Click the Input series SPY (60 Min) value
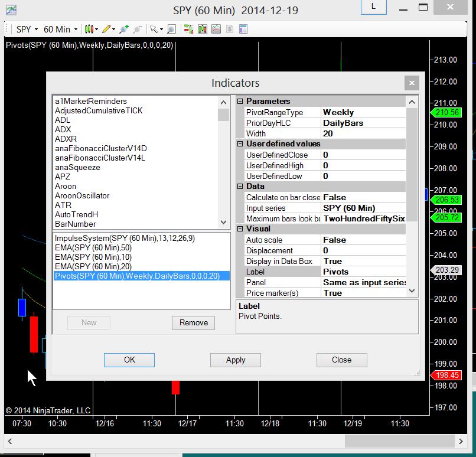The image size is (476, 457). [x=363, y=208]
